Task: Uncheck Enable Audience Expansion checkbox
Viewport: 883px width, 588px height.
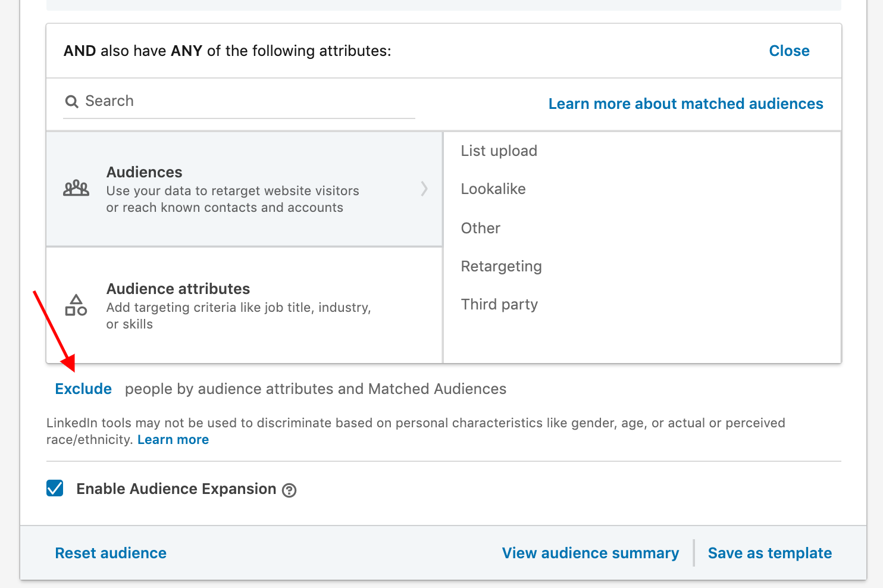Action: click(x=55, y=489)
